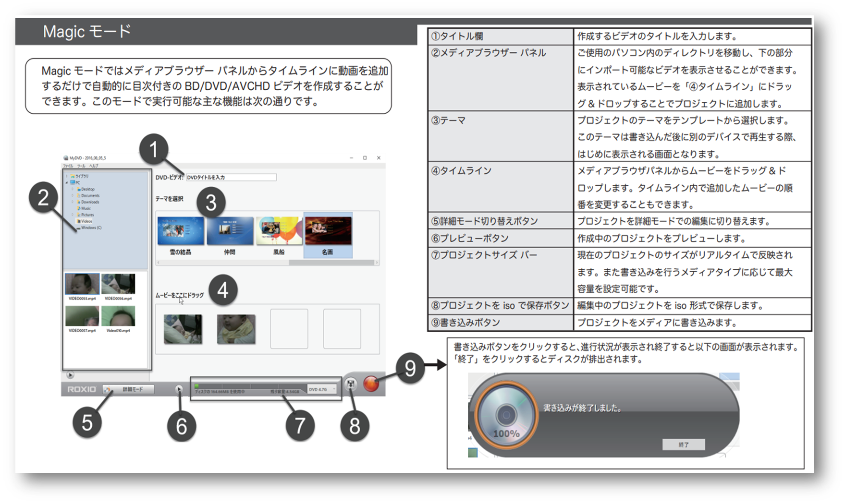Select VIDEO0057.mp4 in media browser

click(82, 319)
